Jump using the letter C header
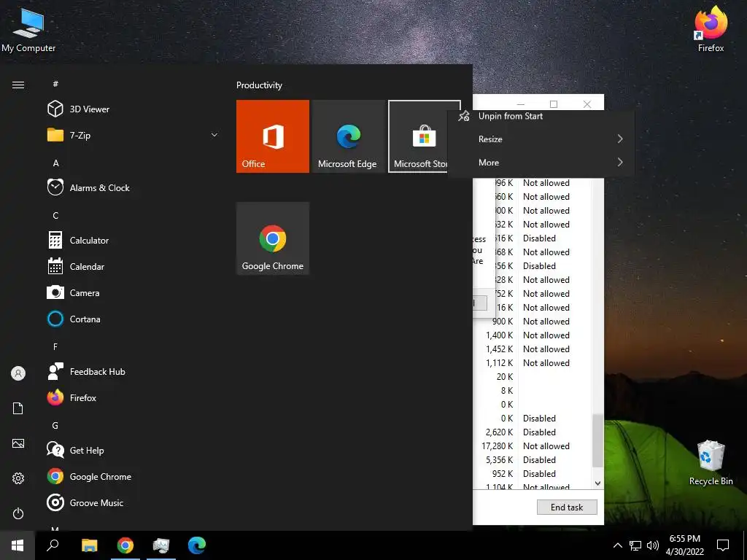This screenshot has width=747, height=560. [x=55, y=216]
